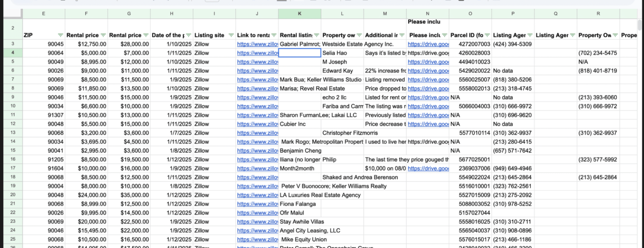
Task: Click the '(424) 394-5309' phone cell
Action: (x=513, y=44)
